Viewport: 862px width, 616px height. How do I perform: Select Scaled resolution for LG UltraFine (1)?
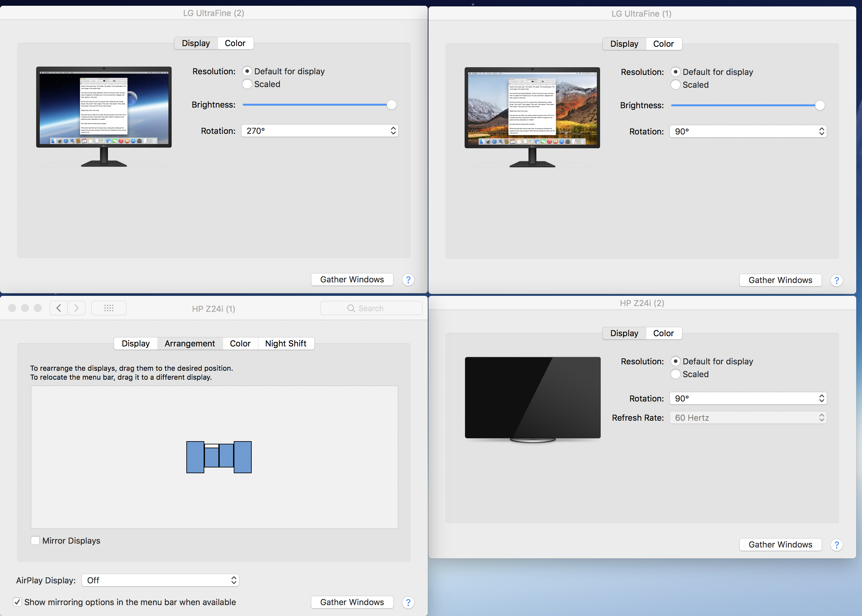[x=675, y=85]
